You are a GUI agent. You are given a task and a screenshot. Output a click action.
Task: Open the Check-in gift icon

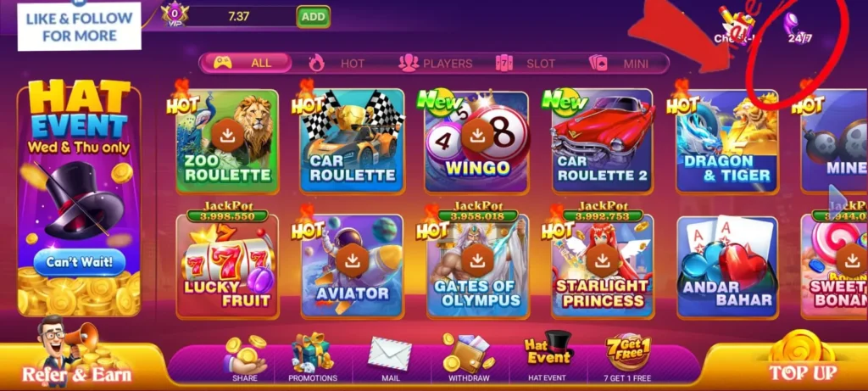[737, 25]
